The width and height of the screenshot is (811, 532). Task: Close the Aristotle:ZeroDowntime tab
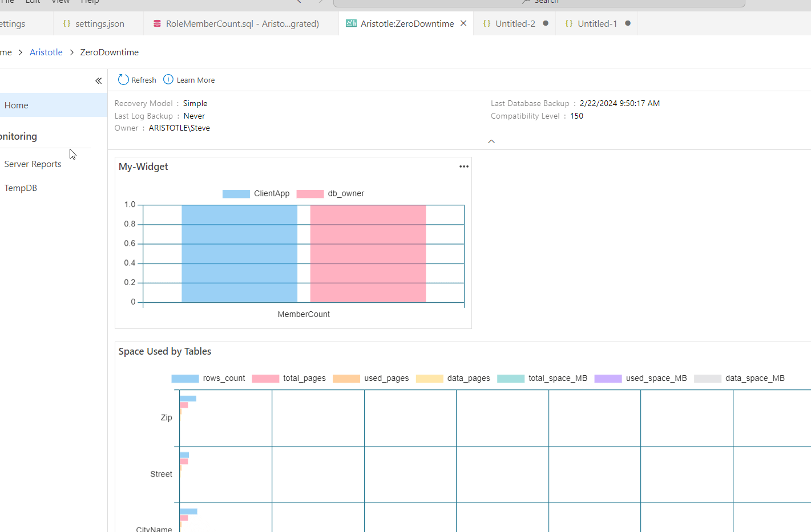463,23
